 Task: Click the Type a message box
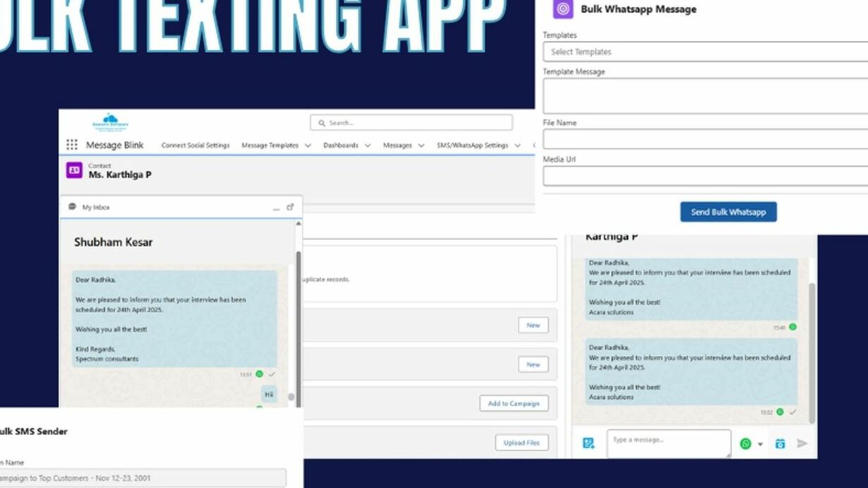tap(669, 444)
